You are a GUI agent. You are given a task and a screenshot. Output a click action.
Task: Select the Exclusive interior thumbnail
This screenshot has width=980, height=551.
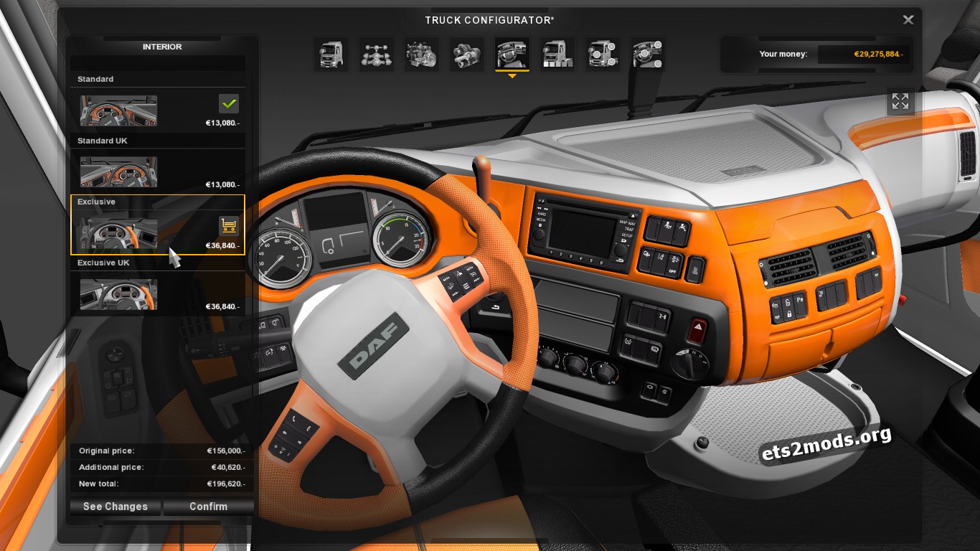point(118,233)
